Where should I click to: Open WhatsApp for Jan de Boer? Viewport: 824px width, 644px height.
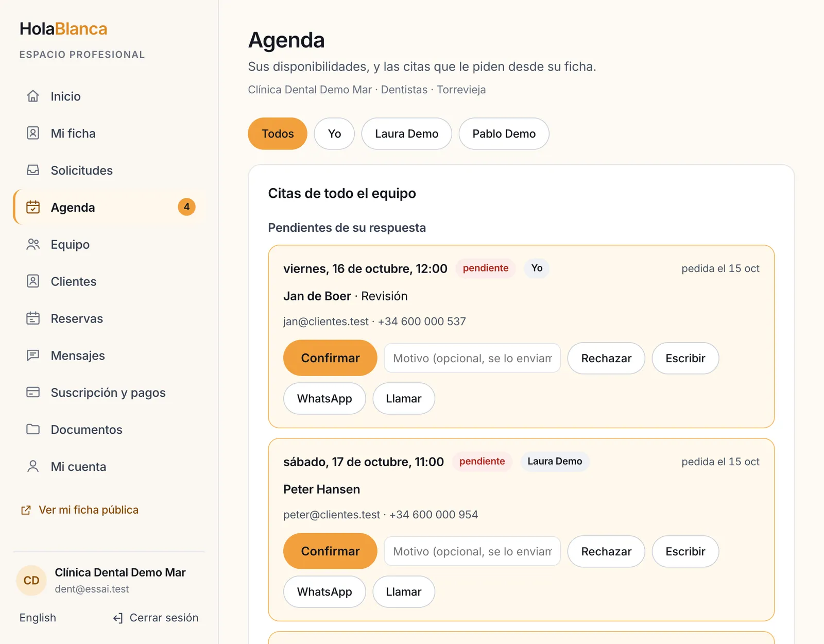(324, 398)
